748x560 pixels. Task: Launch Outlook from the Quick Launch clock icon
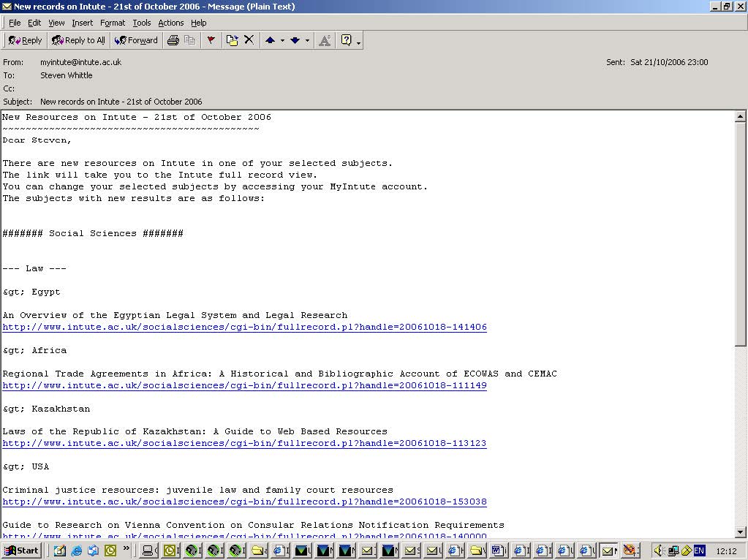110,551
